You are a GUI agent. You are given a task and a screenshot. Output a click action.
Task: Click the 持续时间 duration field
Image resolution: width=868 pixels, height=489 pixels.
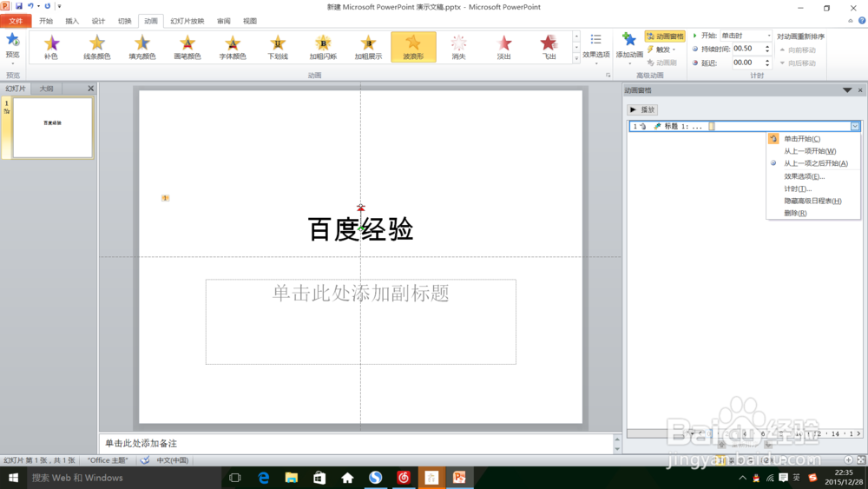[747, 49]
